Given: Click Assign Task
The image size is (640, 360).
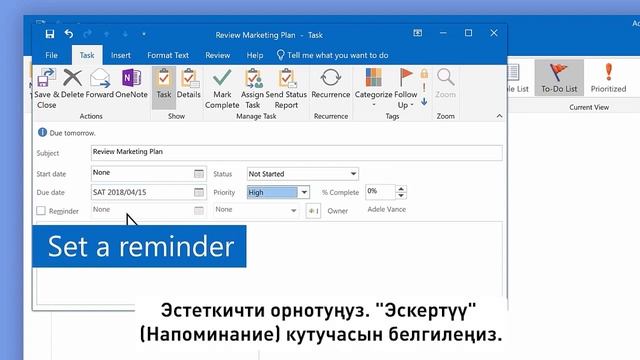Looking at the screenshot, I should tap(253, 89).
